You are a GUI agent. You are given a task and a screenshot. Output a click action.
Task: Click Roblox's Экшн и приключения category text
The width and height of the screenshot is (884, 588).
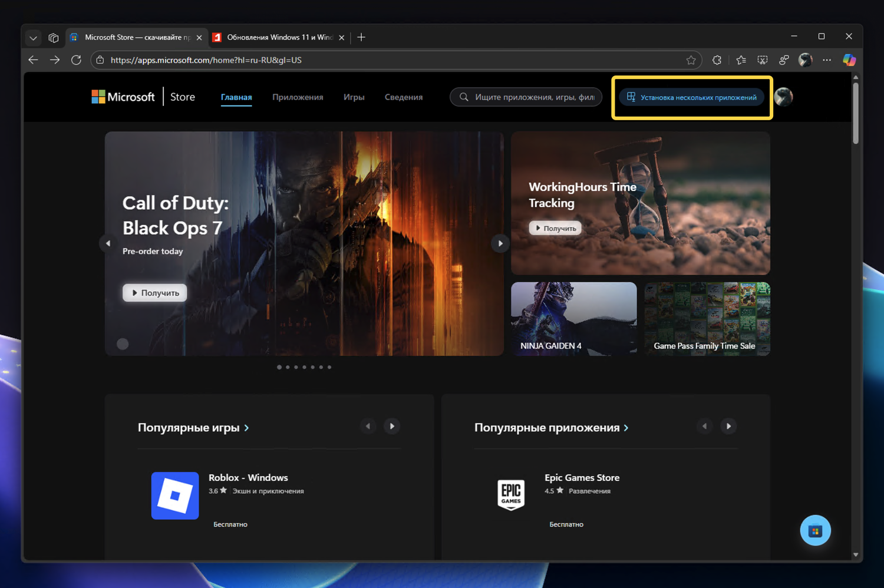pyautogui.click(x=268, y=491)
